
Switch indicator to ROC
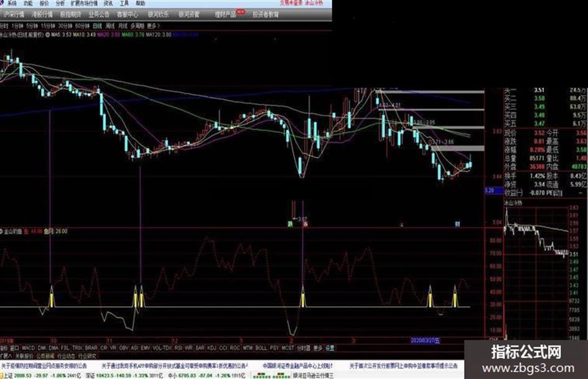(x=235, y=349)
